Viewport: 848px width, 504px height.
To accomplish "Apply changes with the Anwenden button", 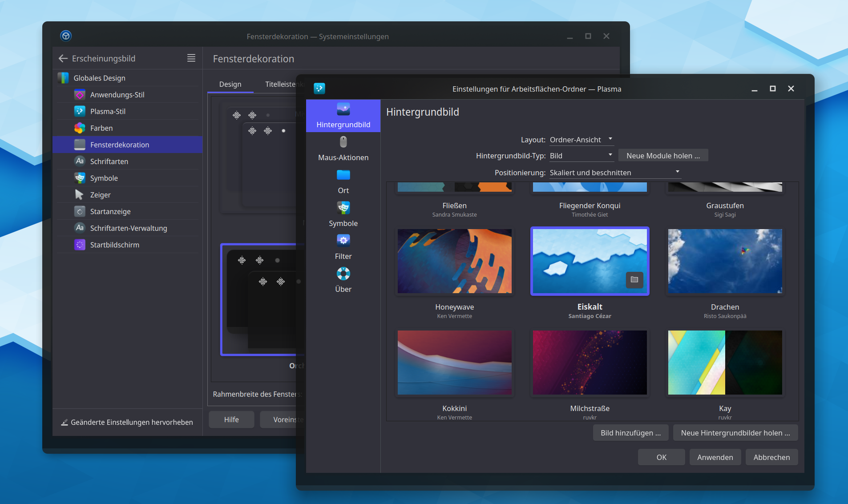I will click(715, 457).
